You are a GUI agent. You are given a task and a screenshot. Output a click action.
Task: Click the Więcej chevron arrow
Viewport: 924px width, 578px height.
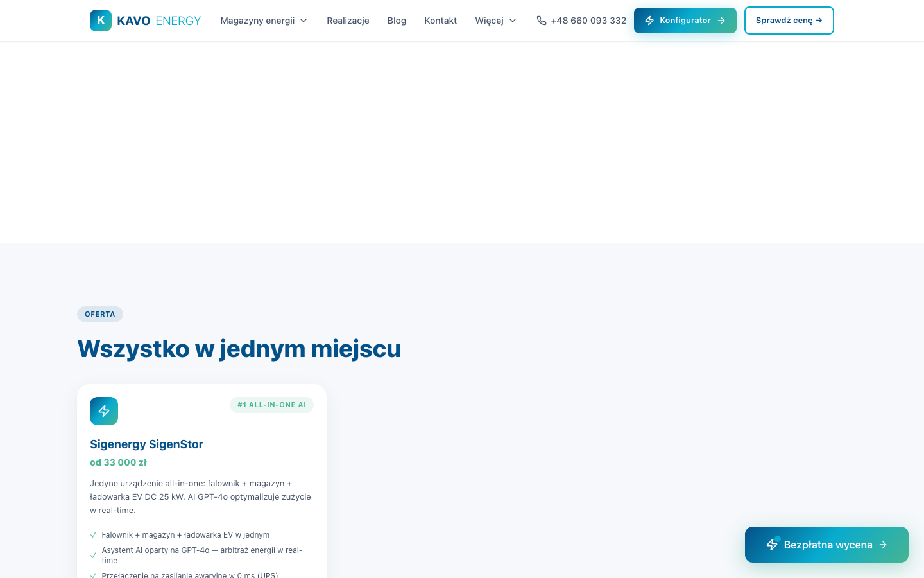[513, 21]
